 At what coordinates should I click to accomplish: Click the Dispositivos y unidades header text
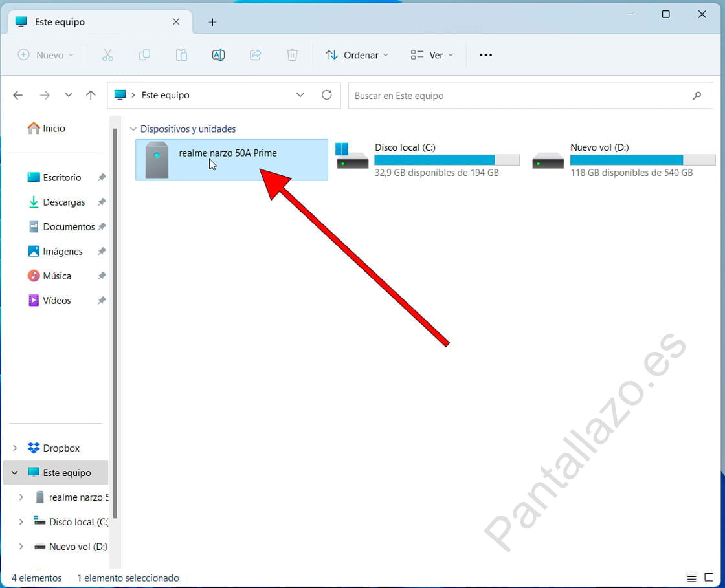pos(188,129)
